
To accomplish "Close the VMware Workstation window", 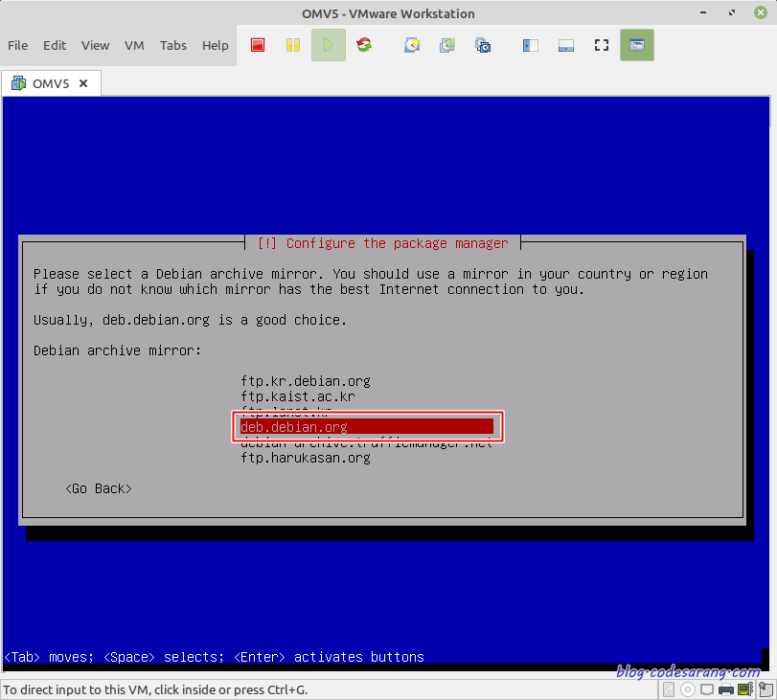I will pos(761,12).
